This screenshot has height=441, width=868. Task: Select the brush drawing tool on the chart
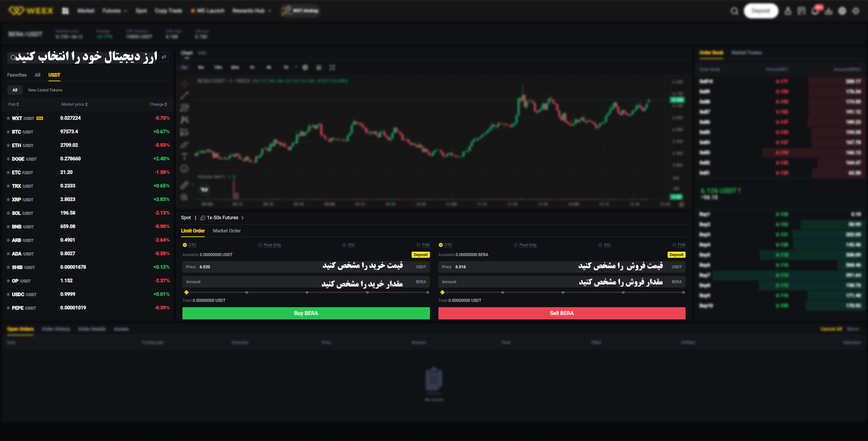pyautogui.click(x=185, y=144)
